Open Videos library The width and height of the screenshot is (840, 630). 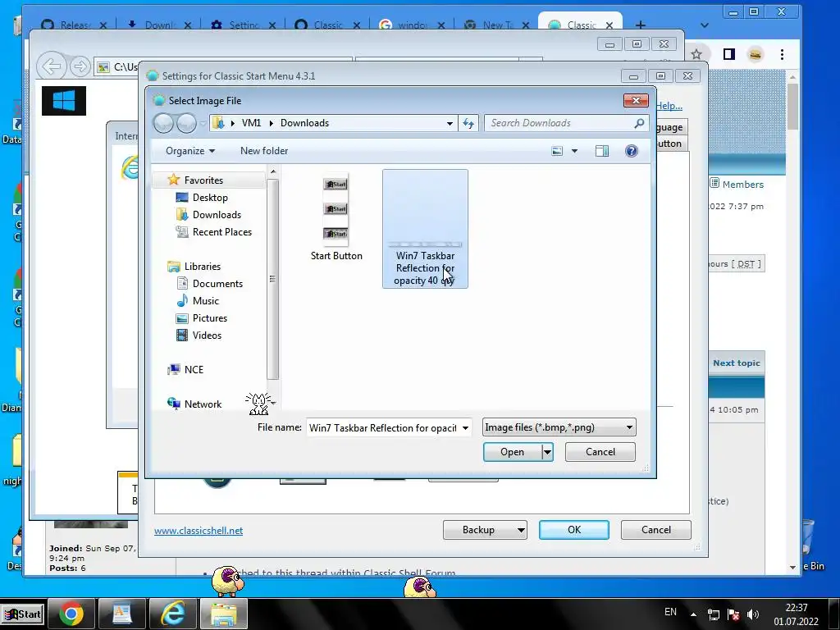tap(206, 336)
